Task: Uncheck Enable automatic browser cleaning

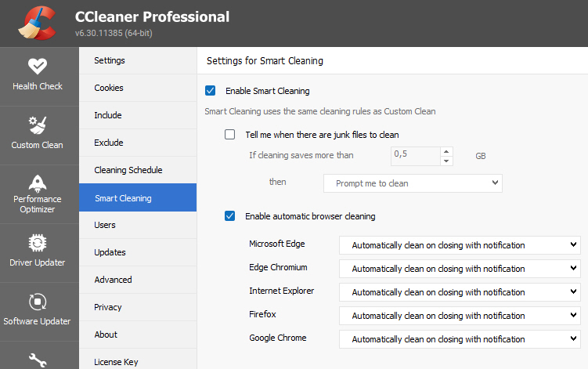Action: point(230,216)
